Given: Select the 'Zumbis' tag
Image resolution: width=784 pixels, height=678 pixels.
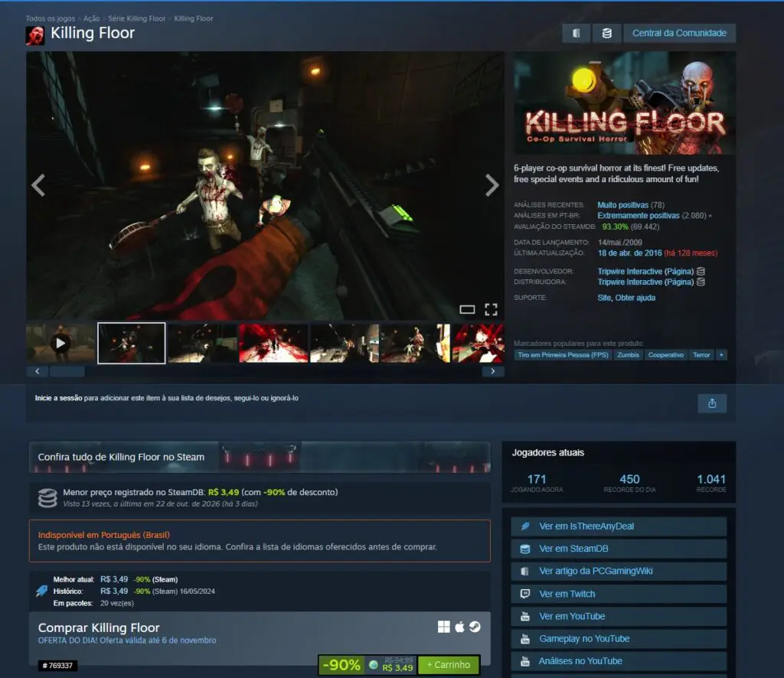Looking at the screenshot, I should point(628,355).
